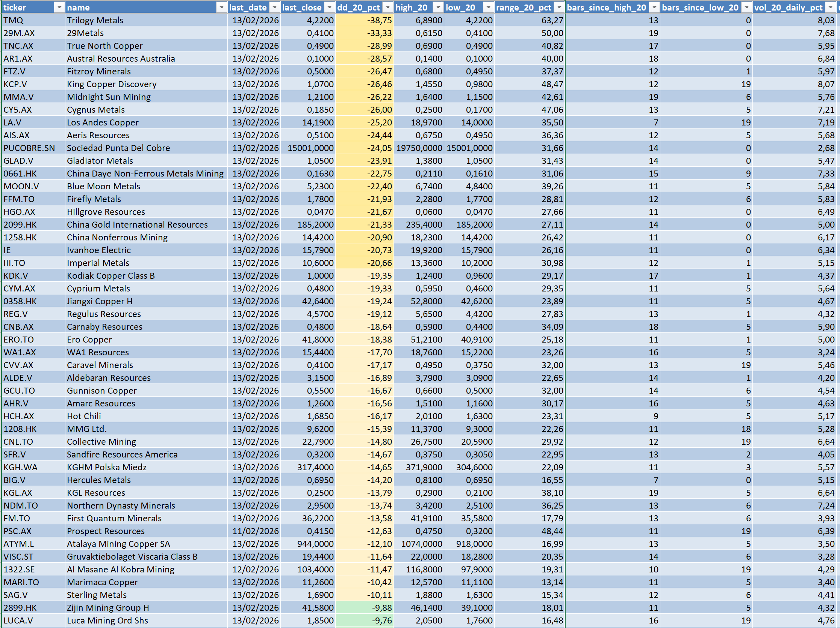Image resolution: width=840 pixels, height=628 pixels.
Task: Open the last_close filter arrow
Action: tap(330, 7)
